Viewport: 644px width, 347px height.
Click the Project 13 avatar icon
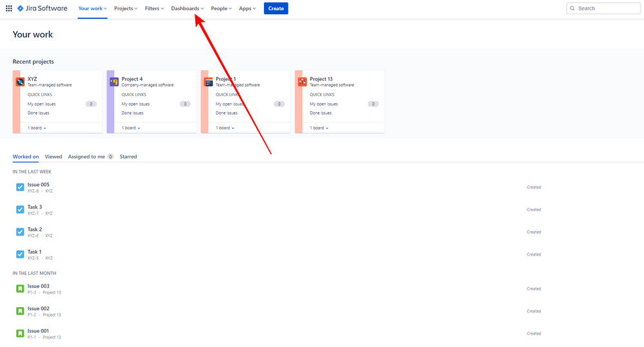(x=302, y=82)
